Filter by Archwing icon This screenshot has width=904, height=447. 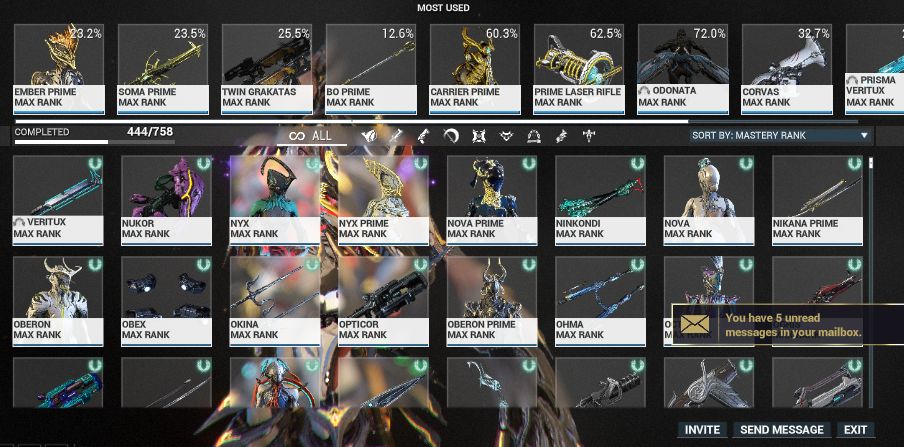[x=534, y=136]
